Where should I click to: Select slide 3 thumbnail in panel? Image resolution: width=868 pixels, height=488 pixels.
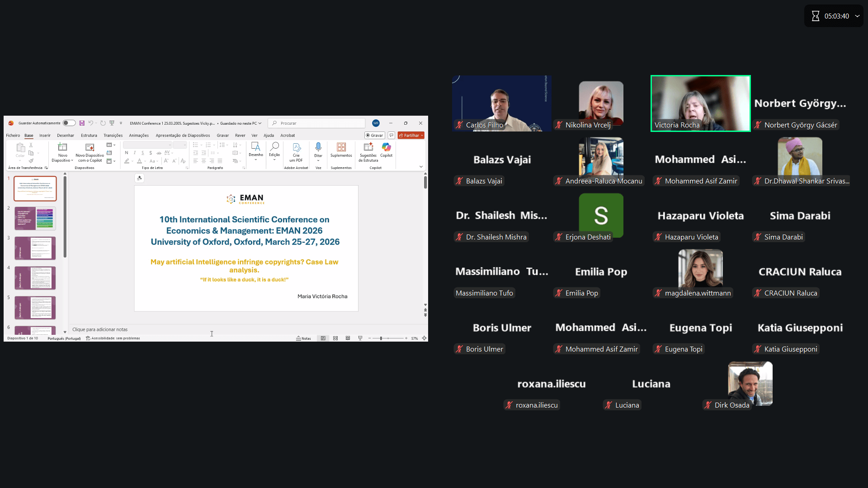35,248
